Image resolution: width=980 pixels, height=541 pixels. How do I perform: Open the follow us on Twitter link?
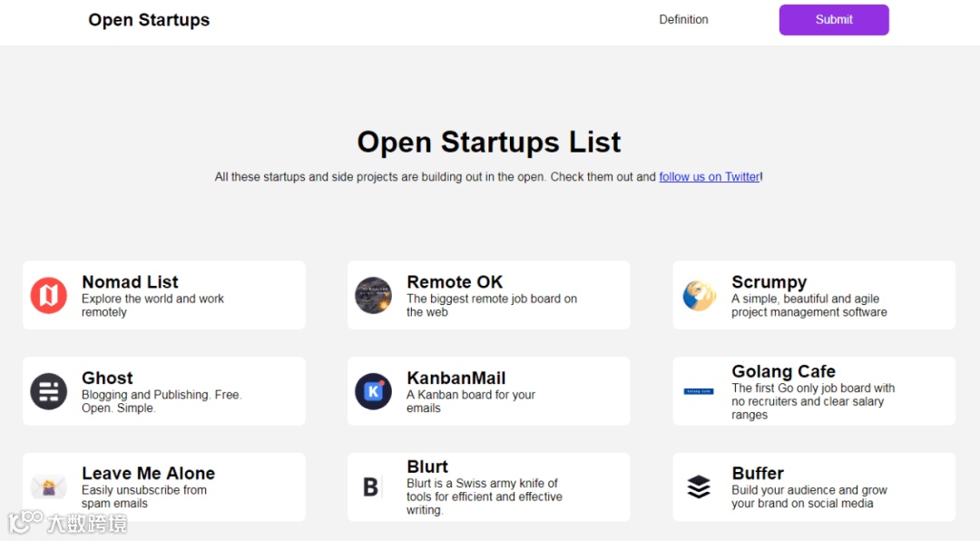coord(710,177)
